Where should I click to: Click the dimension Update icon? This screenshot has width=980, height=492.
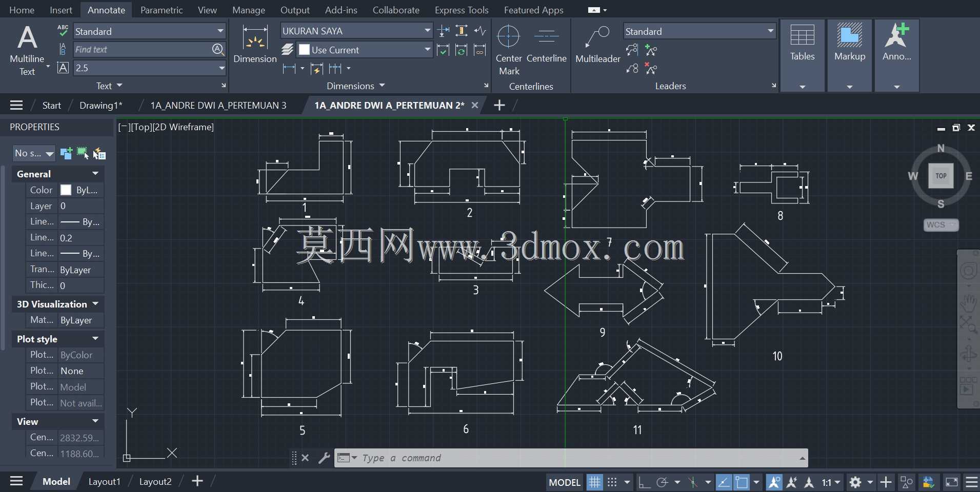[462, 50]
